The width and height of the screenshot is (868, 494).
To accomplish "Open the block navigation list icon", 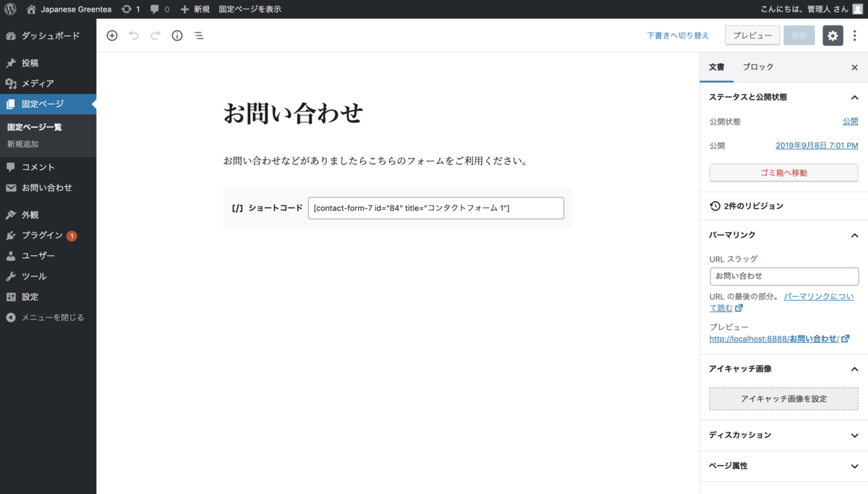I will 198,35.
